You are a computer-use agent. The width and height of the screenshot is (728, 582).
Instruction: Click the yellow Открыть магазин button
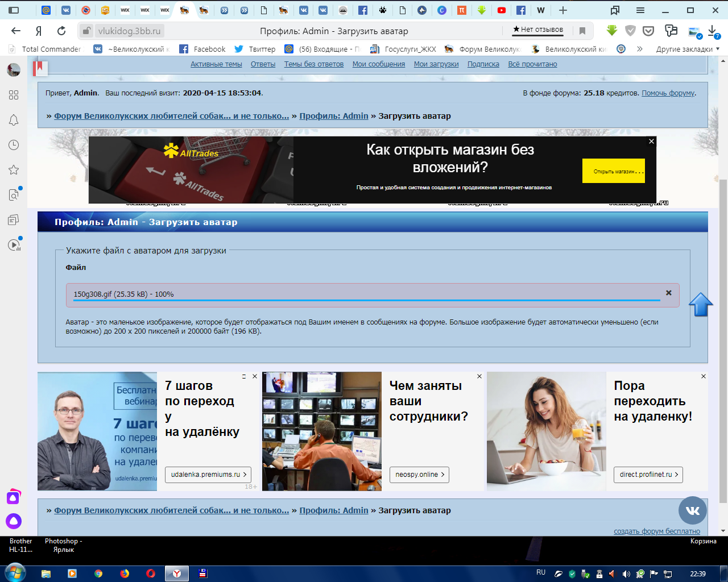[x=614, y=171]
